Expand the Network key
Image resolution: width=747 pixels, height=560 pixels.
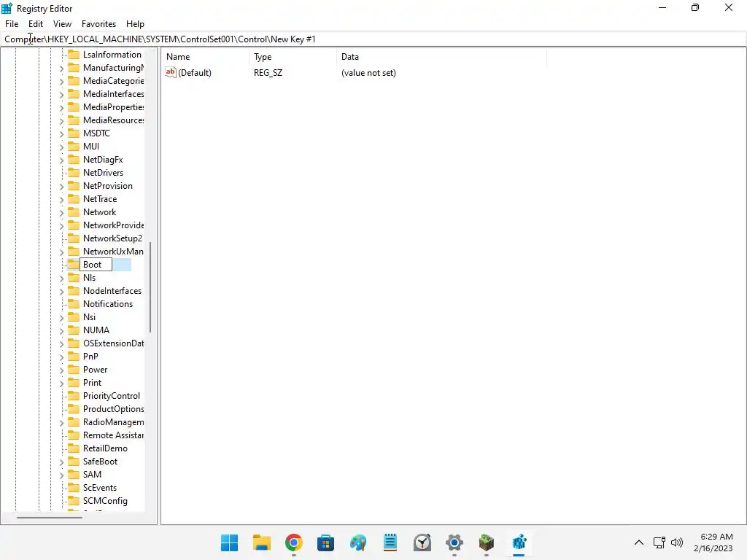click(x=61, y=212)
